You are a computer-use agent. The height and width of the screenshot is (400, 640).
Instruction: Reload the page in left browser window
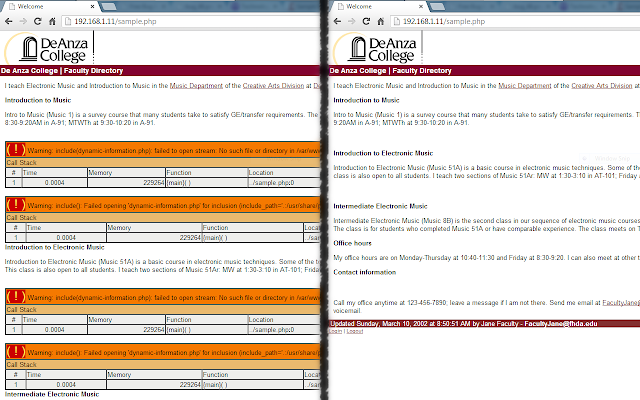tap(38, 21)
